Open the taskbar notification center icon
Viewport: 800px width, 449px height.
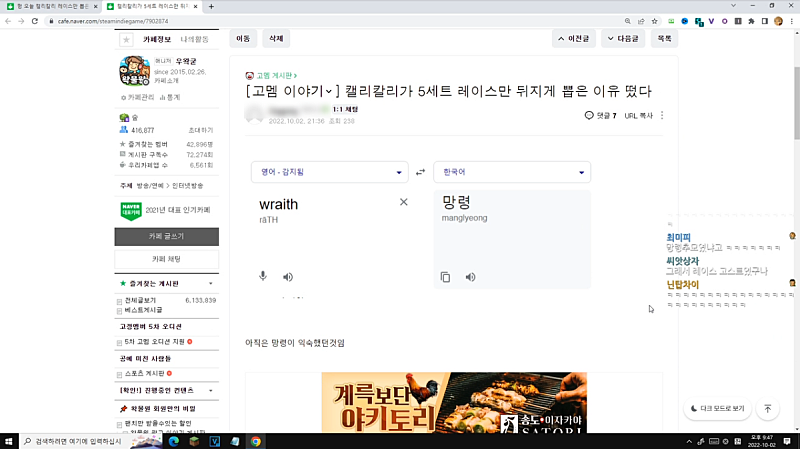[787, 441]
